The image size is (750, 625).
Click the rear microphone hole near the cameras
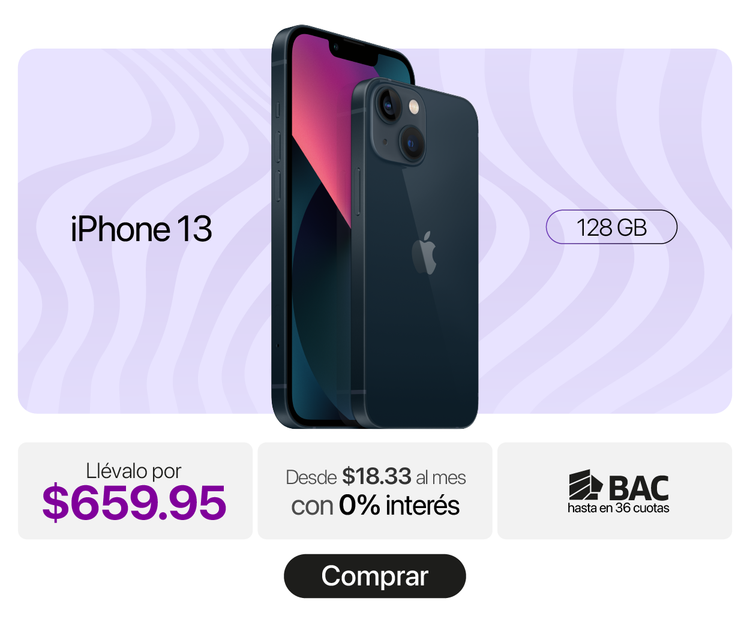[386, 141]
